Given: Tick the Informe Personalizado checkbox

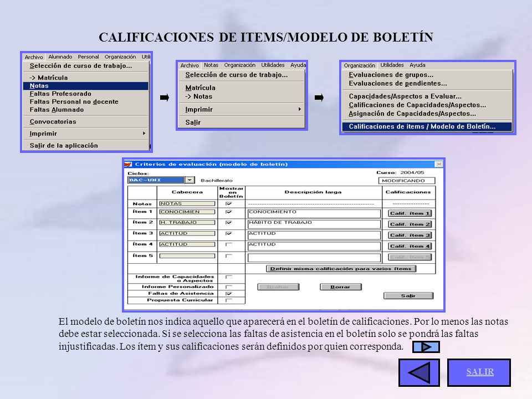Looking at the screenshot, I should [229, 287].
